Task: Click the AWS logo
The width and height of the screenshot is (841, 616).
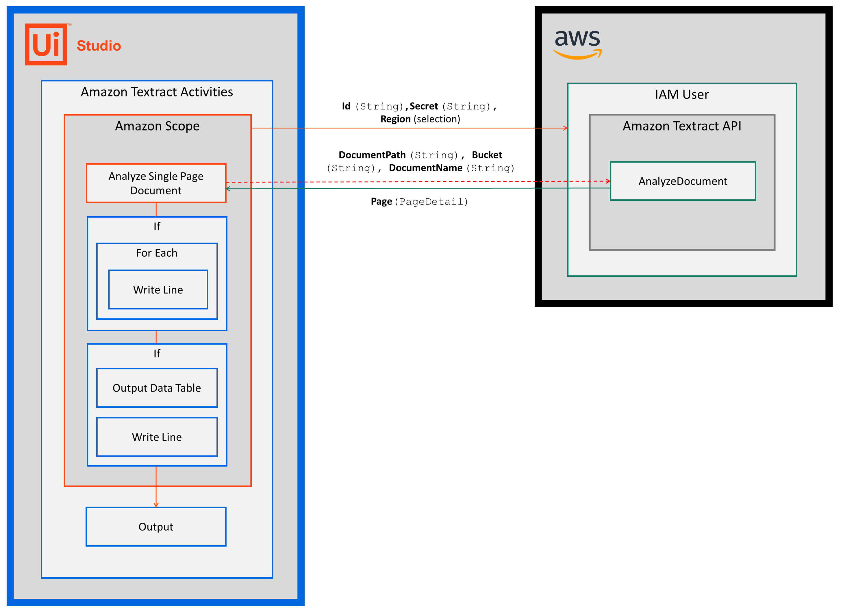Action: [578, 44]
